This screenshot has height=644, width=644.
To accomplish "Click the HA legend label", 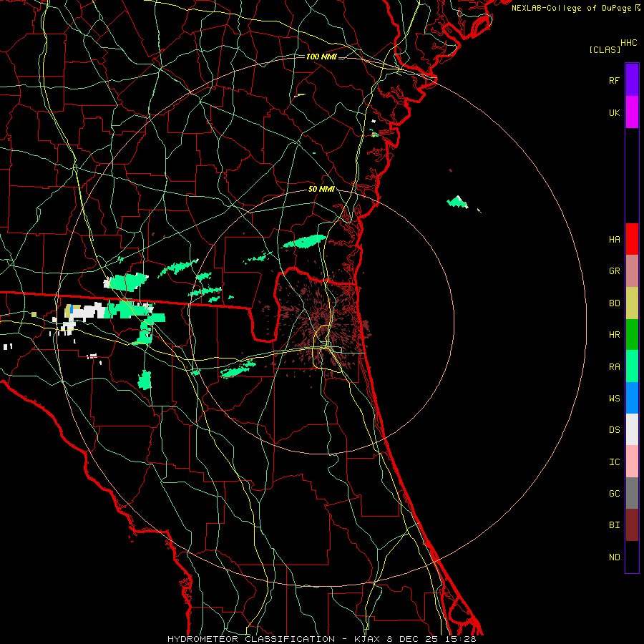I will (614, 239).
